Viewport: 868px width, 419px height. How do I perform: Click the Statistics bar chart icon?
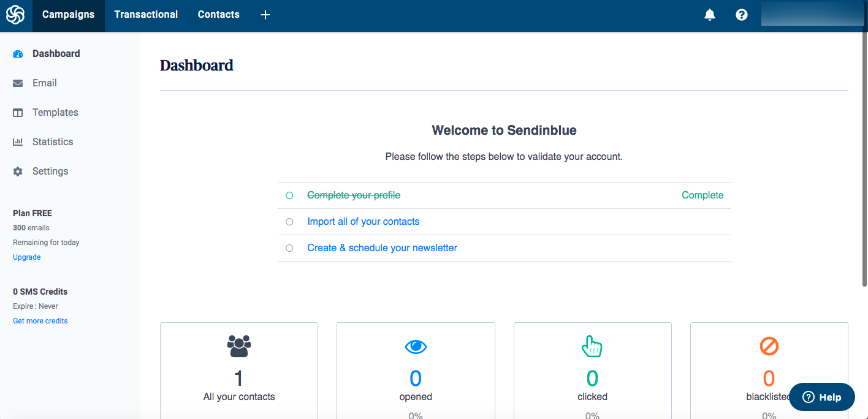click(x=18, y=142)
